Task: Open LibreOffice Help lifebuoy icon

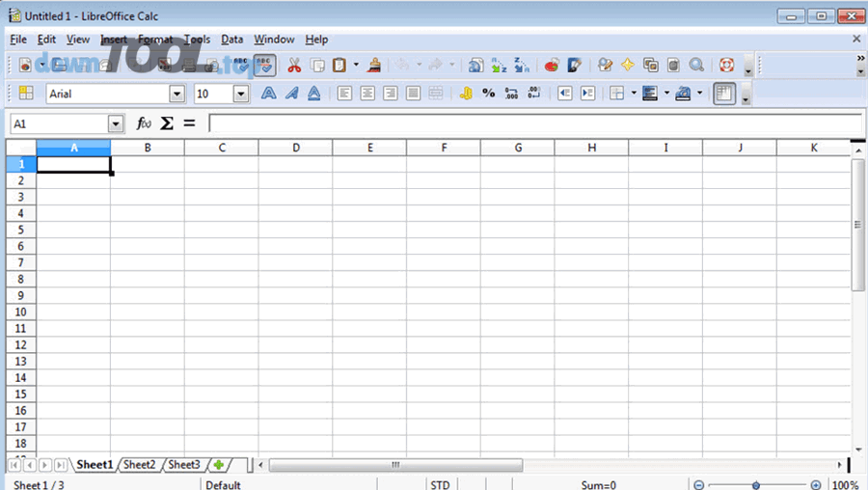Action: [726, 66]
